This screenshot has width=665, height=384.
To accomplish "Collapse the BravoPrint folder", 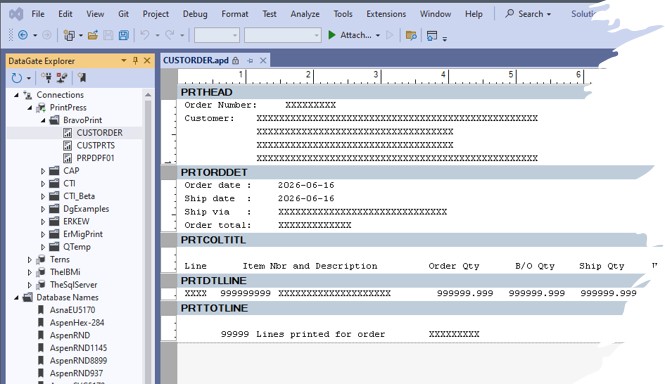I will click(x=43, y=121).
